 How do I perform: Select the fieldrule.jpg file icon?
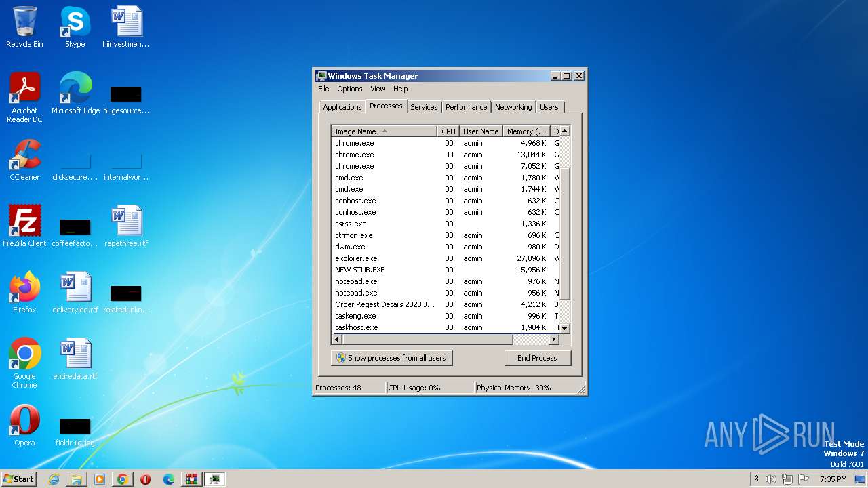[75, 431]
